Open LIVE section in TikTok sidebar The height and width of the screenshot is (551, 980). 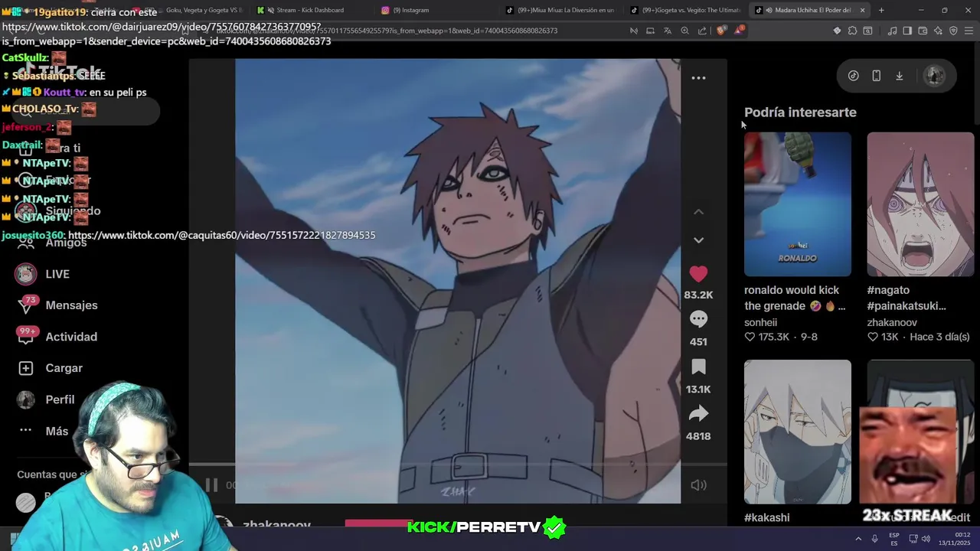click(x=57, y=274)
